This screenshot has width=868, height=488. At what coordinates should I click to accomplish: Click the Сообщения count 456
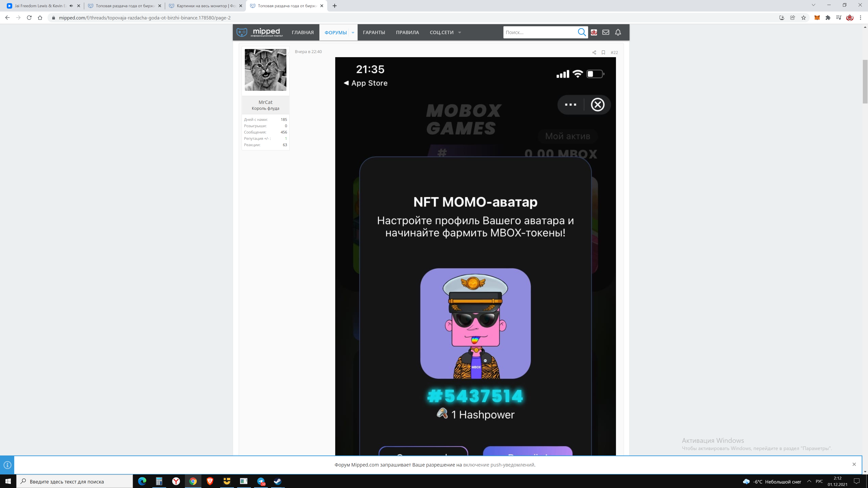point(284,132)
